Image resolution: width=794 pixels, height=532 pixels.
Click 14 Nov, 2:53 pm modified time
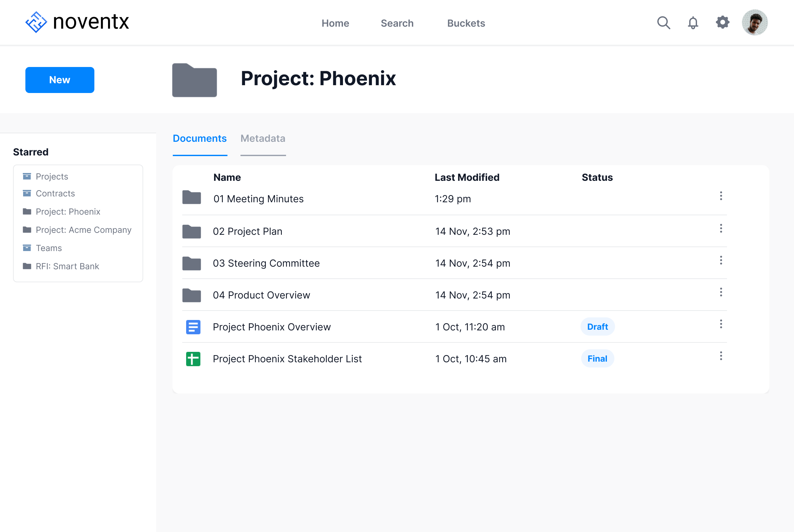472,232
